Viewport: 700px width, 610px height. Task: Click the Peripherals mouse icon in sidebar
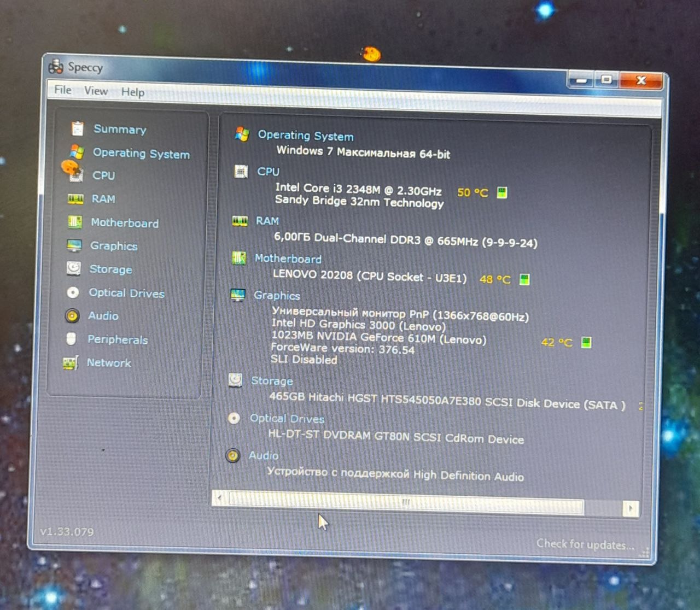coord(71,339)
